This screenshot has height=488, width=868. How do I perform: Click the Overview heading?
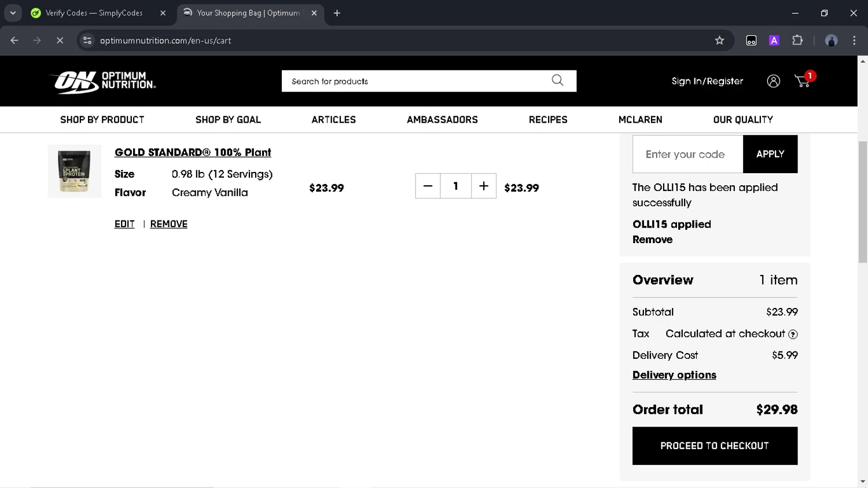(x=663, y=280)
